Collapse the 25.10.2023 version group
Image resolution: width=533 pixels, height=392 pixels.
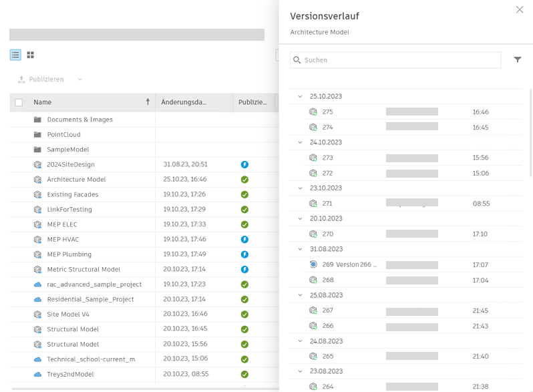tap(300, 97)
